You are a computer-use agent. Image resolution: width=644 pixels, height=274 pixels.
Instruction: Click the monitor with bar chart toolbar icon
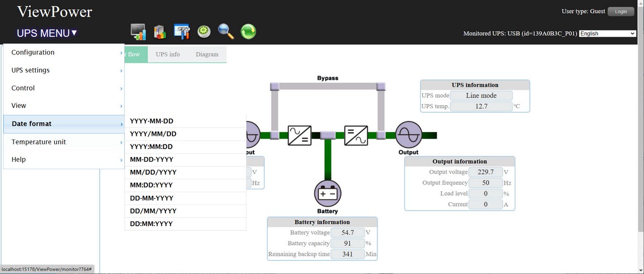pos(138,32)
